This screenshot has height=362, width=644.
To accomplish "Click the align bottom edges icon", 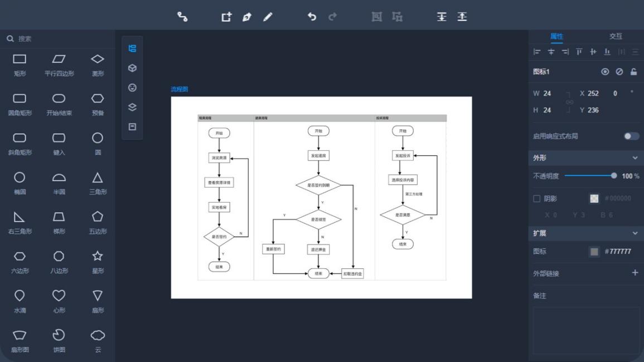I will [x=607, y=52].
